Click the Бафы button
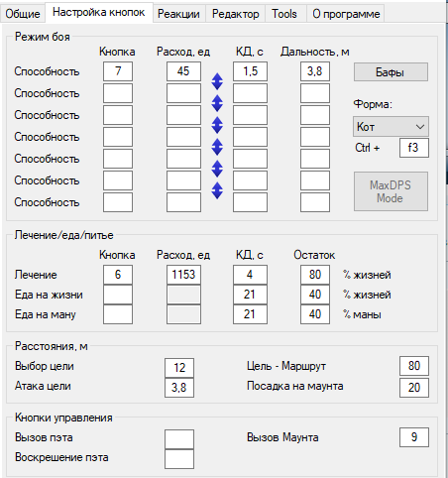Image resolution: width=448 pixels, height=478 pixels. pyautogui.click(x=391, y=72)
